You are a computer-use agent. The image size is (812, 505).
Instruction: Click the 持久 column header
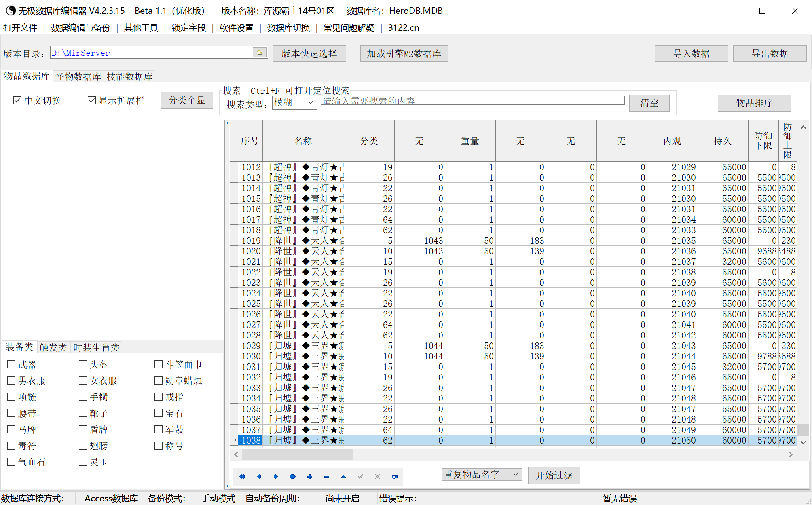(x=723, y=141)
